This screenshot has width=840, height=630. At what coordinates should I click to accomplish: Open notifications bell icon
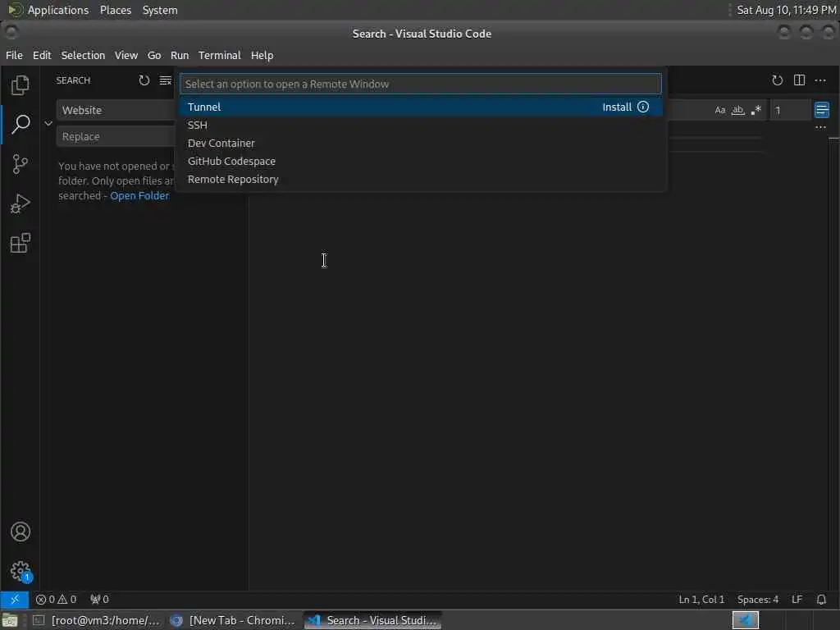[x=820, y=599]
